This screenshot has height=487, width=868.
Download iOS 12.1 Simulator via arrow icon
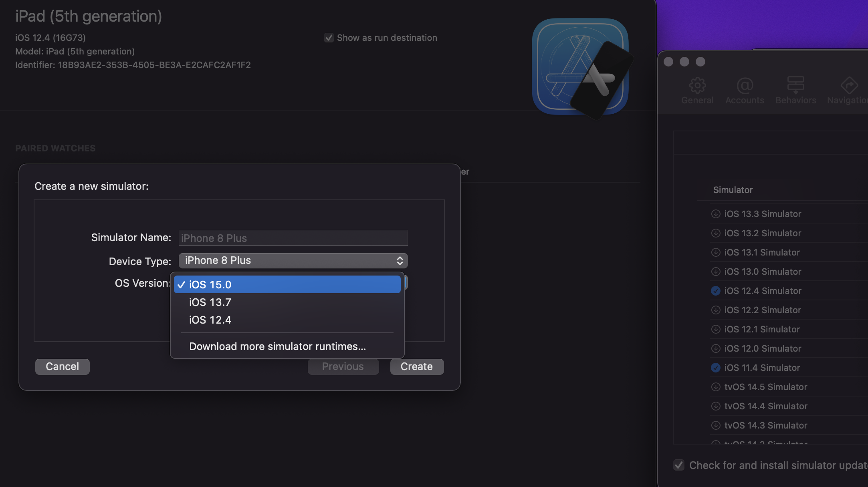716,329
